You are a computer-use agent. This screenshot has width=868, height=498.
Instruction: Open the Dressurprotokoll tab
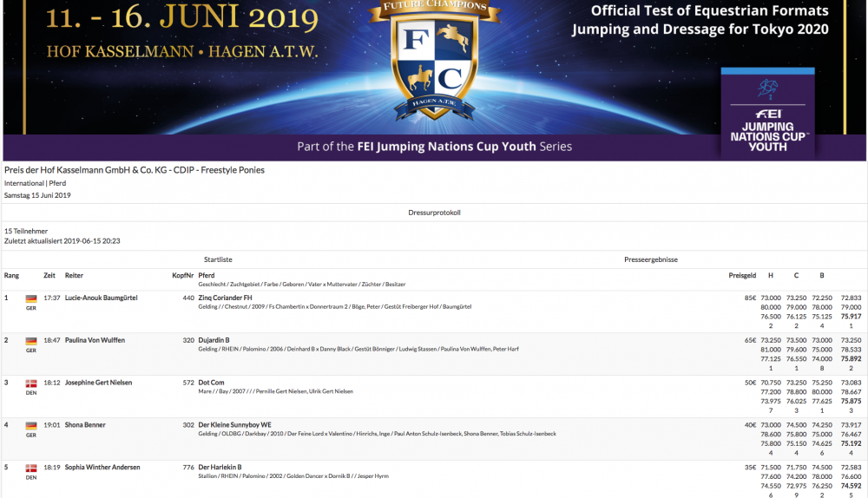[434, 213]
